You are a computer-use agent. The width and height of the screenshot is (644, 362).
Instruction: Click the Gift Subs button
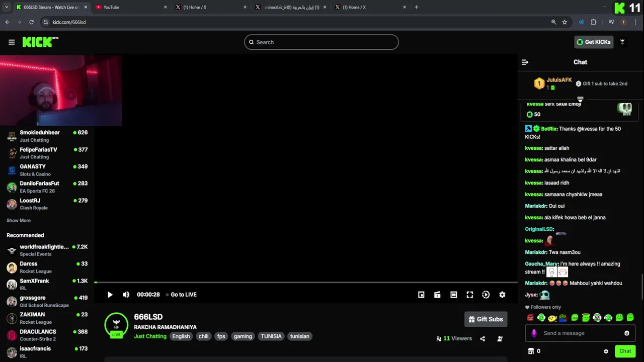(486, 319)
